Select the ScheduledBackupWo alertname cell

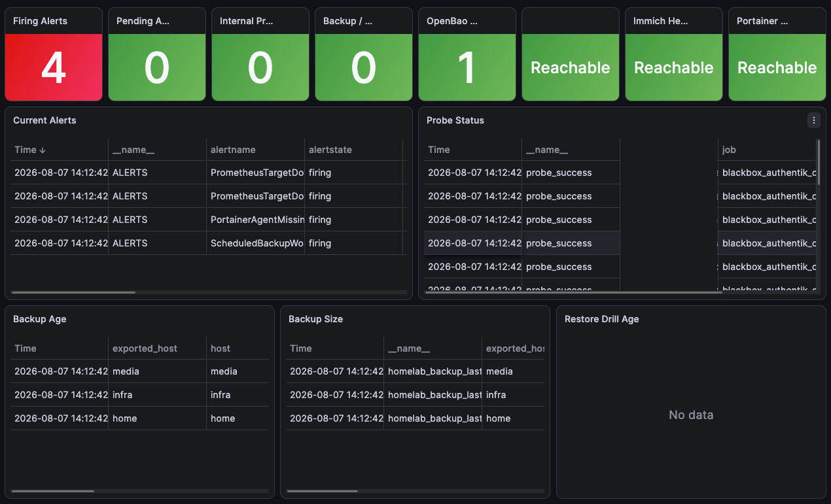point(256,243)
